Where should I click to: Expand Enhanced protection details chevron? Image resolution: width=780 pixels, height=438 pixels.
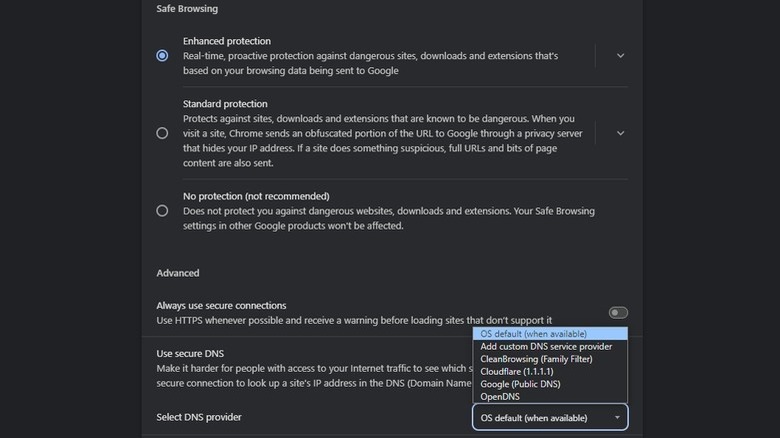[620, 56]
